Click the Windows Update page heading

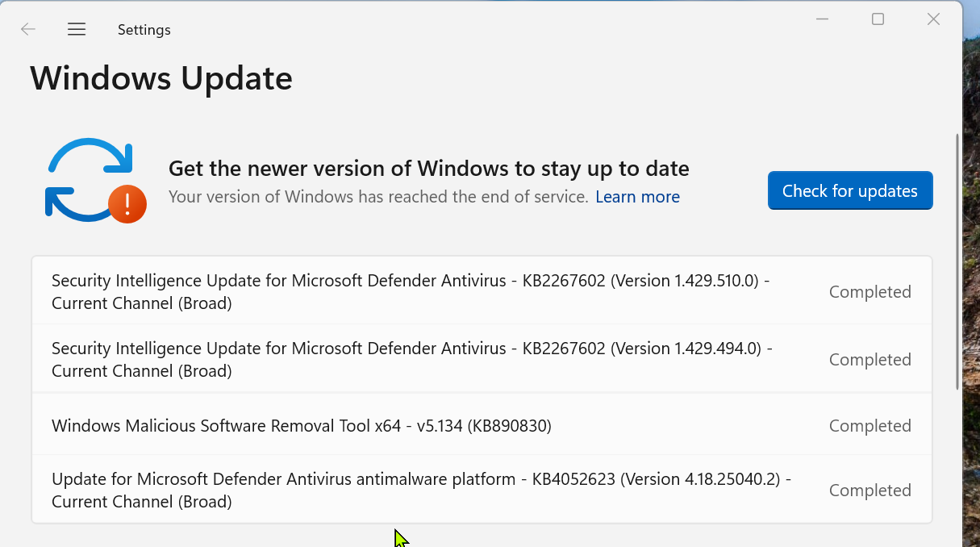point(161,79)
